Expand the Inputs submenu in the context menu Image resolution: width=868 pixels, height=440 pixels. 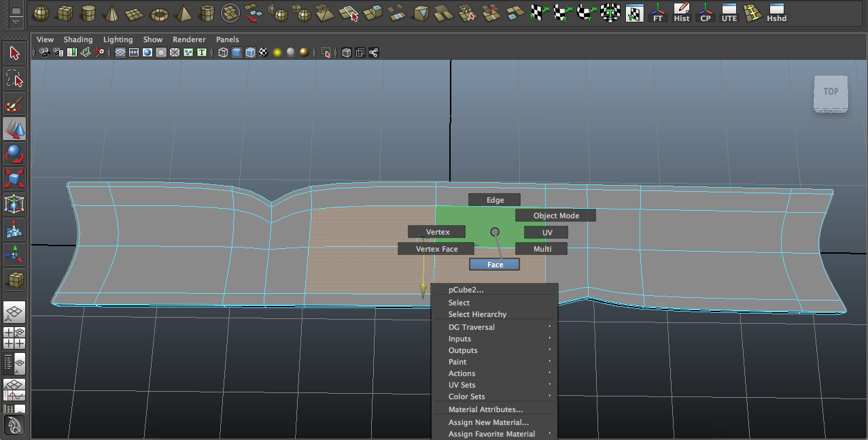coord(459,339)
